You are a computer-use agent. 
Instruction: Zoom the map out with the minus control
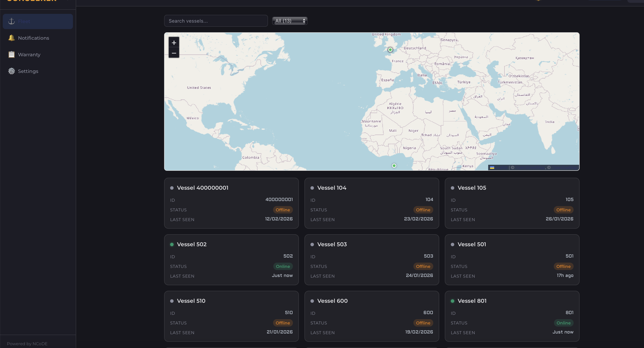[x=174, y=53]
